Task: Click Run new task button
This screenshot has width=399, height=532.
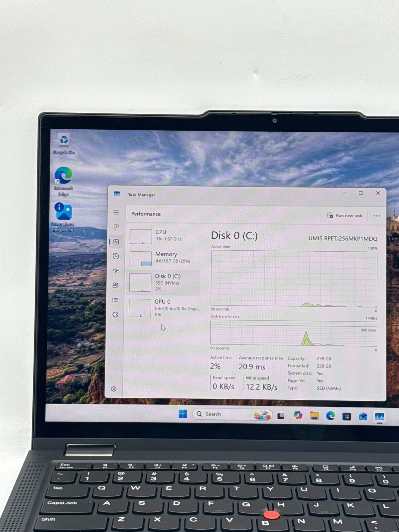Action: click(345, 215)
